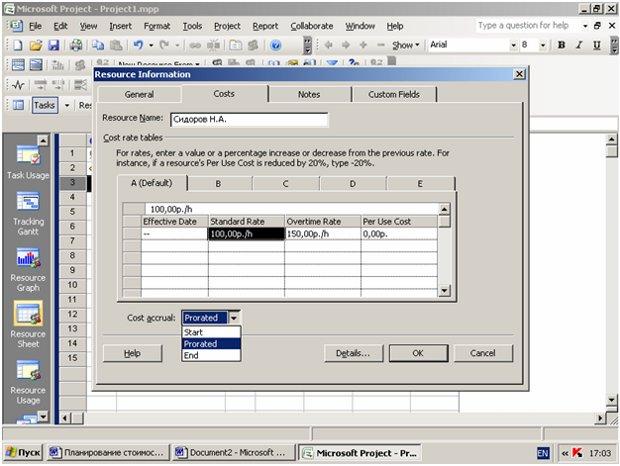
Task: Open the Format menu
Action: (x=157, y=26)
